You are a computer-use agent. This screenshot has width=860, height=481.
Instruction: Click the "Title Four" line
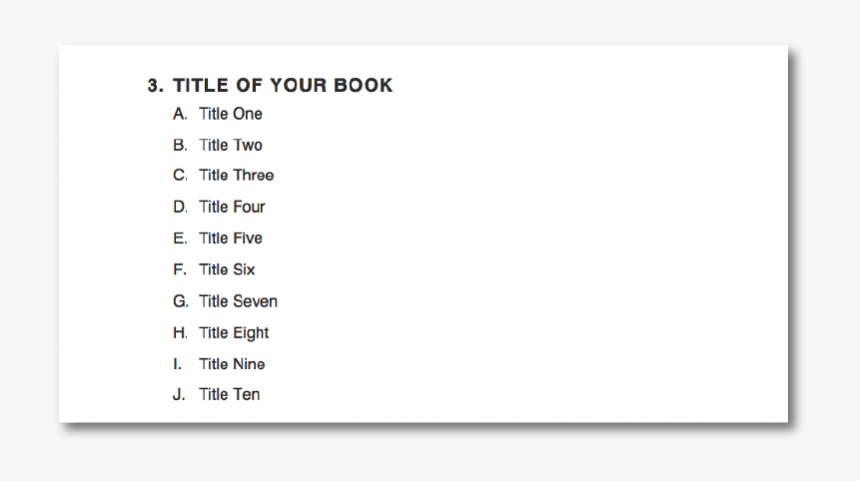pyautogui.click(x=232, y=207)
